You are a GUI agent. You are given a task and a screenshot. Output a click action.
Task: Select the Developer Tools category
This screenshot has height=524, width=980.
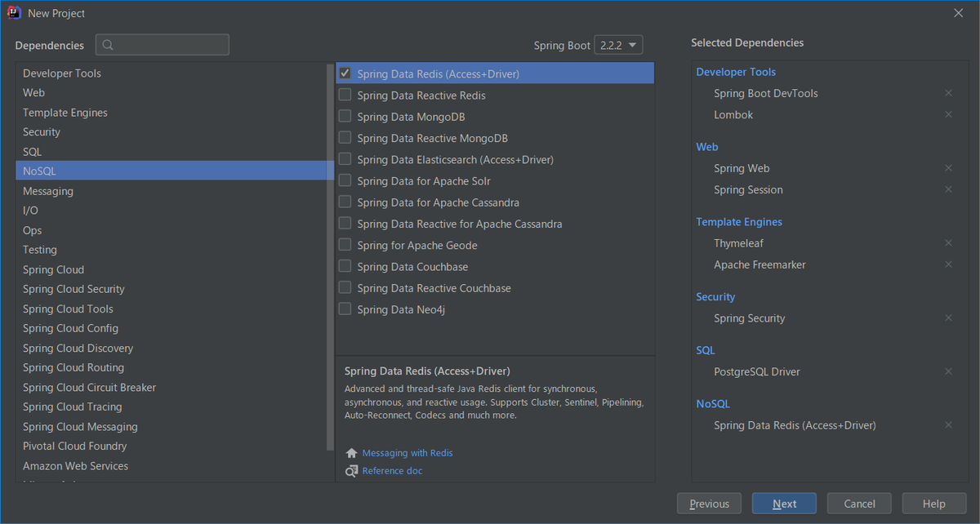(171, 73)
